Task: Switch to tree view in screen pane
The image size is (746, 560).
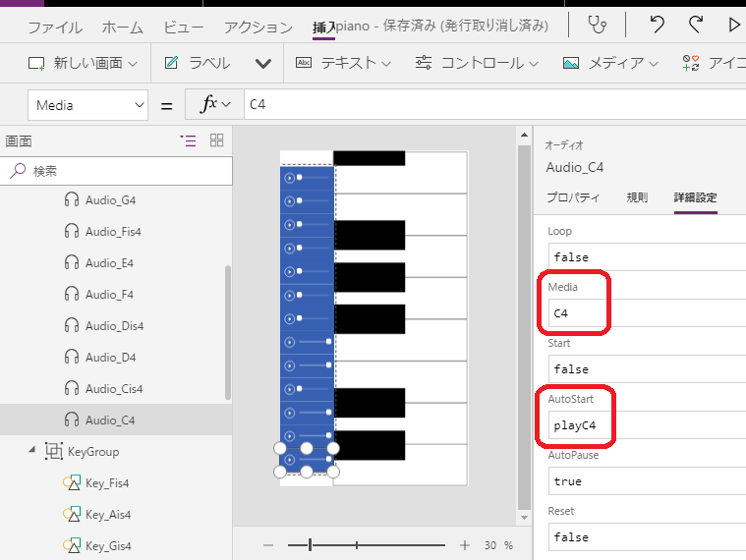Action: point(188,140)
